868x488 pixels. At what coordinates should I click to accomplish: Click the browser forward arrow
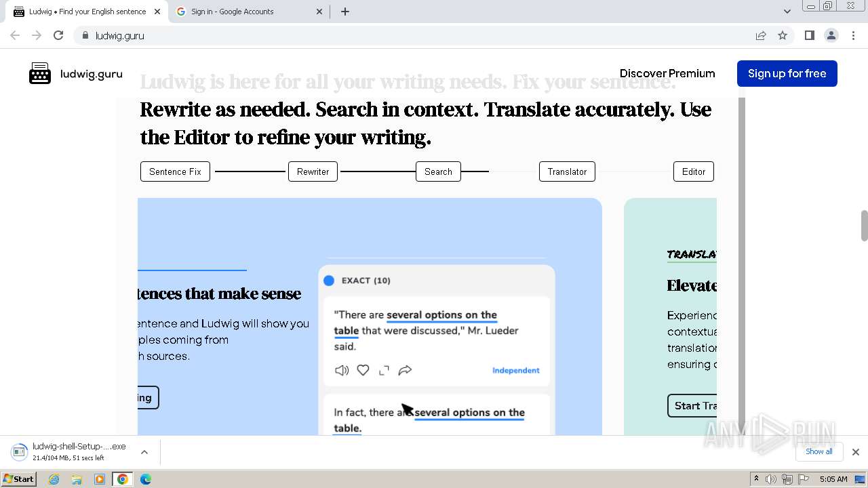37,35
